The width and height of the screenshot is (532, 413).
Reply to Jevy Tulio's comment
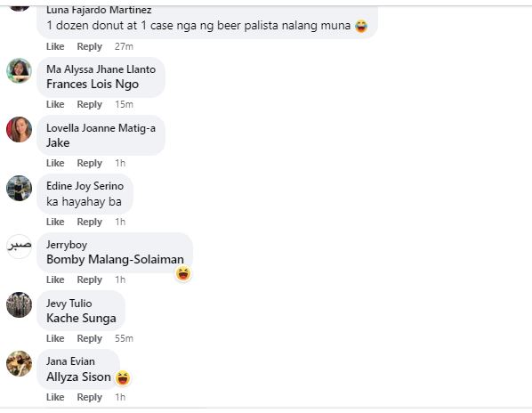[x=89, y=338]
